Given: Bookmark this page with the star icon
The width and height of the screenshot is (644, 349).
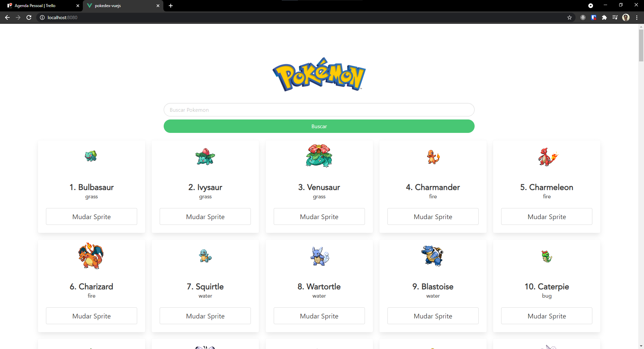Looking at the screenshot, I should tap(570, 17).
